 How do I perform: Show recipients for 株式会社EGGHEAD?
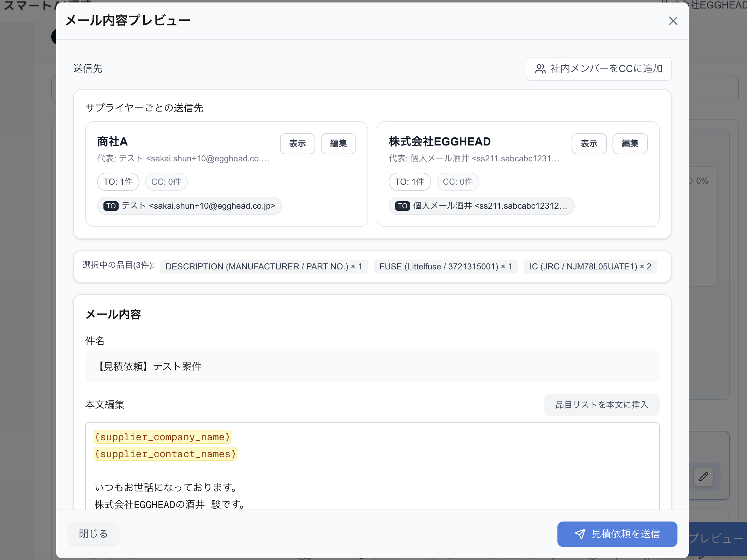pyautogui.click(x=589, y=143)
